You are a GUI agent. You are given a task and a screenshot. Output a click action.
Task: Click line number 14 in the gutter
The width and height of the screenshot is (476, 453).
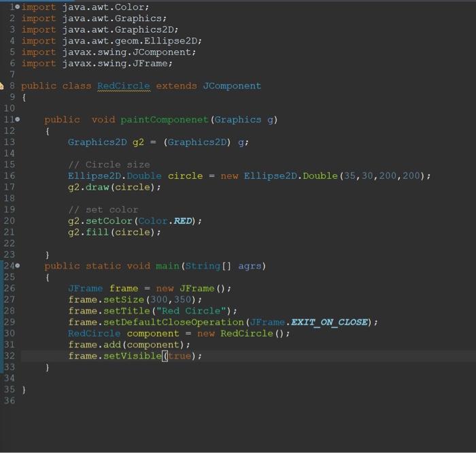click(x=10, y=153)
